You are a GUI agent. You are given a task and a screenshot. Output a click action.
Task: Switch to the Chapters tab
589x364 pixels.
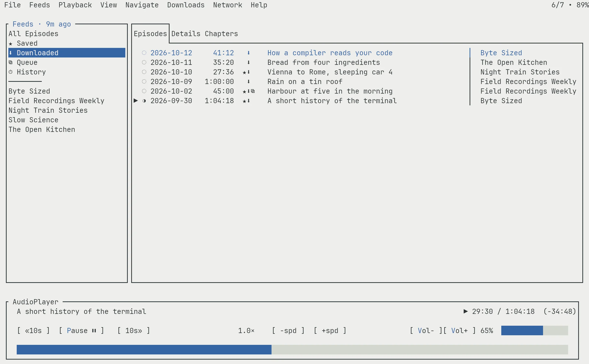(221, 34)
